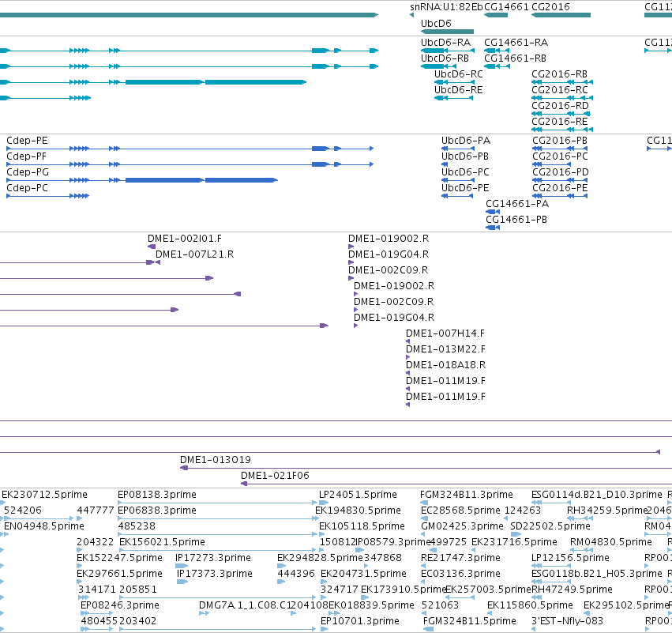The height and width of the screenshot is (633, 672).
Task: Open the UbcD6-PA CDS feature
Action: click(466, 141)
